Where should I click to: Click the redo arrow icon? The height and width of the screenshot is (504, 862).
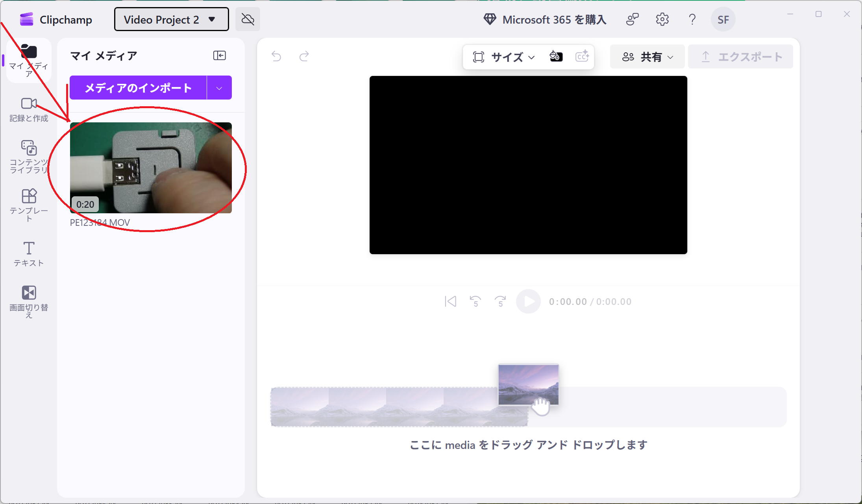(x=304, y=57)
